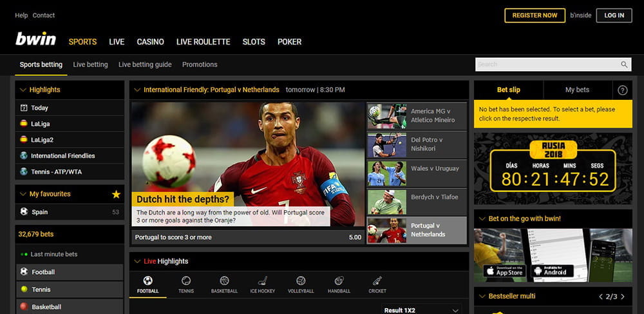Select the Handball icon in Live Highlights
This screenshot has height=314, width=644.
pos(339,280)
